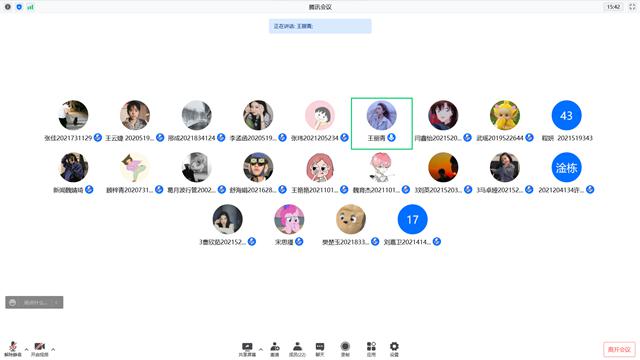Click the participant name ending 2021834124
The width and height of the screenshot is (640, 360).
[191, 138]
